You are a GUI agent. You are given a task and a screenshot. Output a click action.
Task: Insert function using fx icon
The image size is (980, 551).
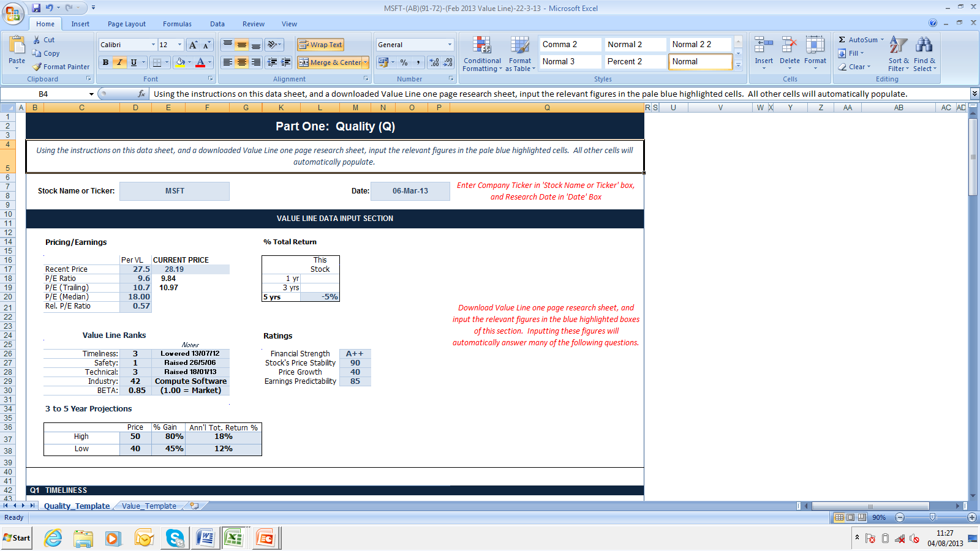[x=141, y=94]
